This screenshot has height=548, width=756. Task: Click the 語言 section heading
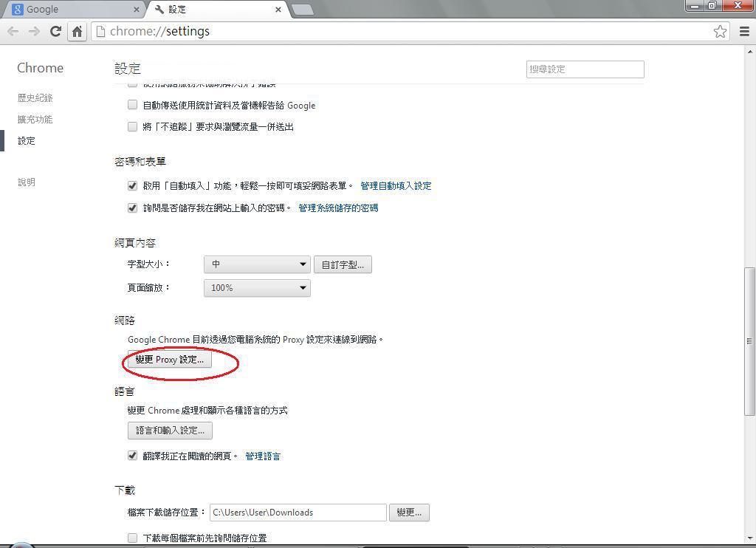coord(125,391)
